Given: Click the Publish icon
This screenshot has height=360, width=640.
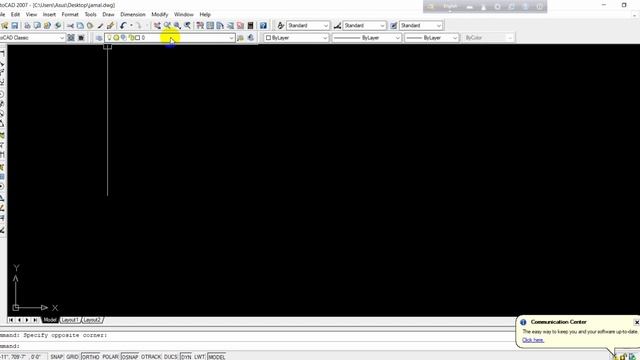Looking at the screenshot, I should click(47, 25).
